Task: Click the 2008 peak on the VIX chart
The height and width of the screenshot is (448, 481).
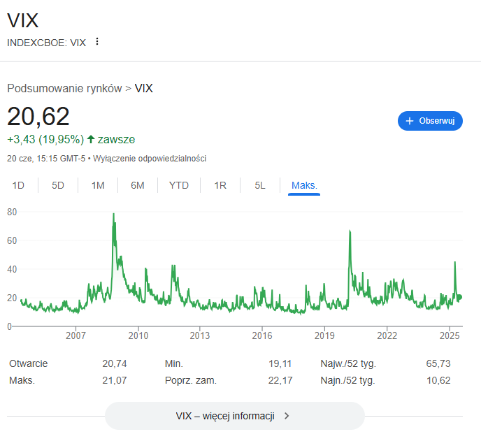Action: (114, 215)
